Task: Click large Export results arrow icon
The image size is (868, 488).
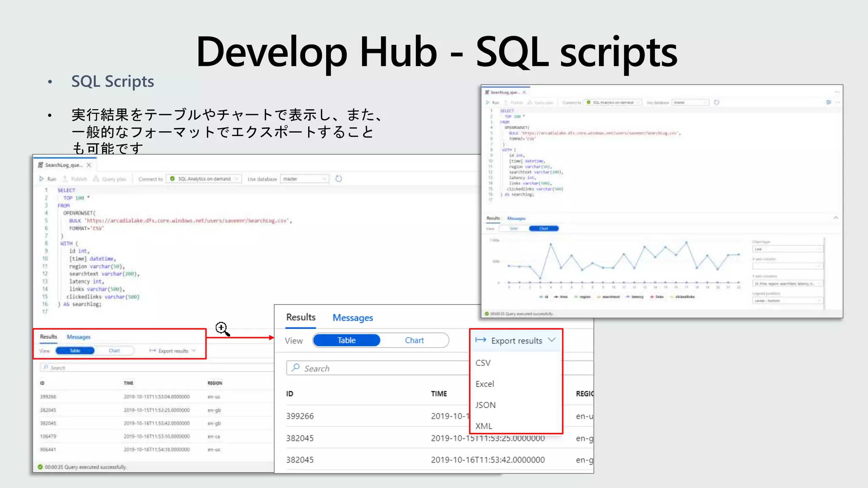Action: coord(481,340)
